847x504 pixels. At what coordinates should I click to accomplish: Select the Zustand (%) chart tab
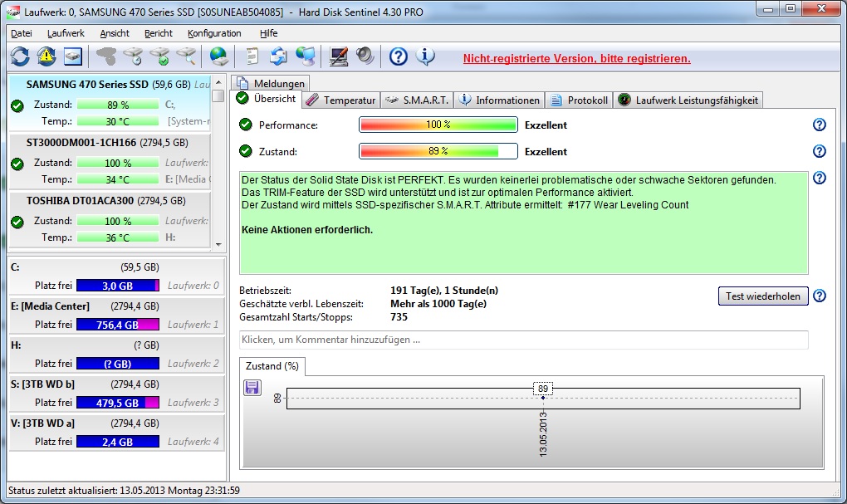(x=272, y=366)
